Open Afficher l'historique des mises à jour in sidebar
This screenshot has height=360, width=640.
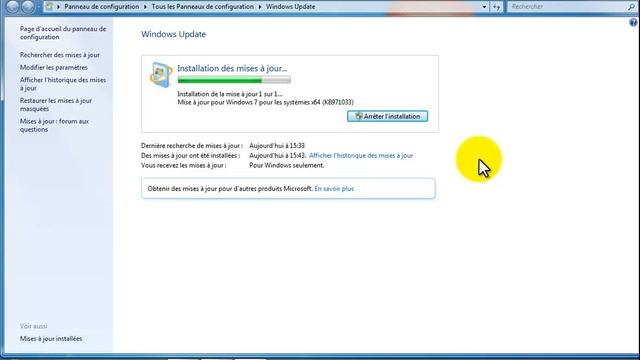[63, 84]
